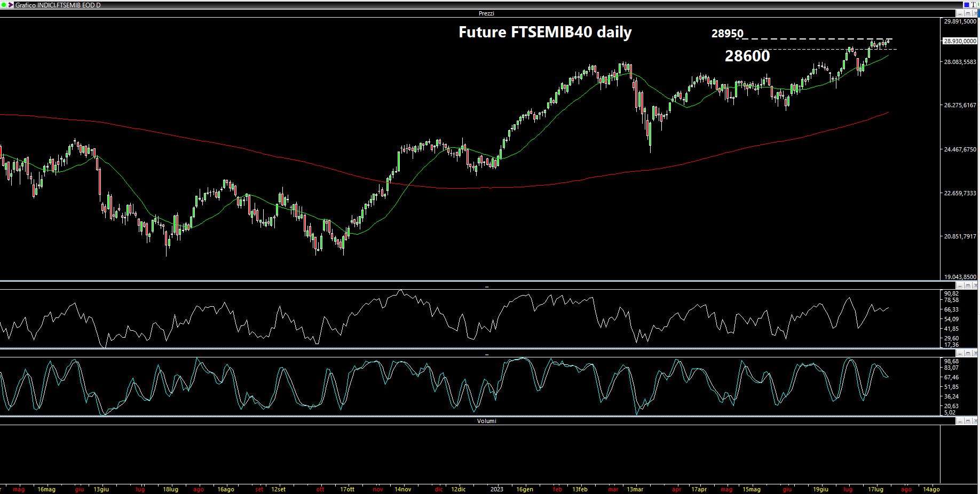Click the 24.467,6750 price axis value
Image resolution: width=980 pixels, height=494 pixels.
pyautogui.click(x=960, y=149)
